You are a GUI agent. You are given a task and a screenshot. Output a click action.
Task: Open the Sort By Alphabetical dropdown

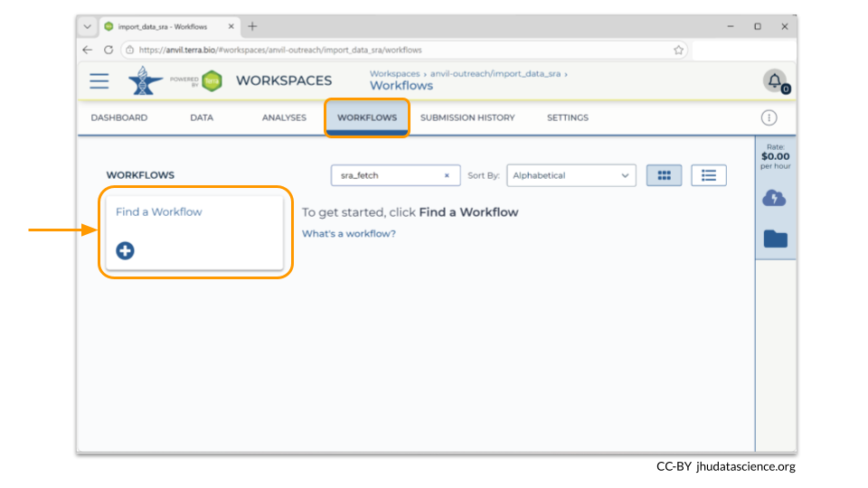(x=571, y=175)
